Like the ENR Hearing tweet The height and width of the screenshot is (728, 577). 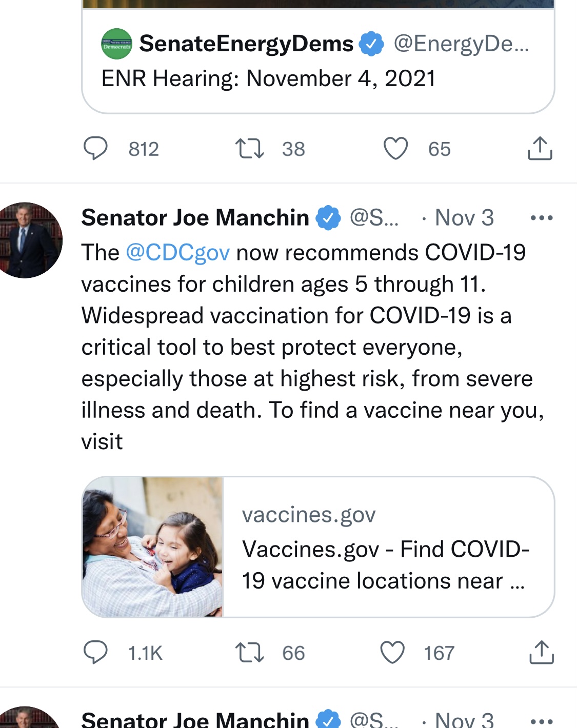pos(395,149)
